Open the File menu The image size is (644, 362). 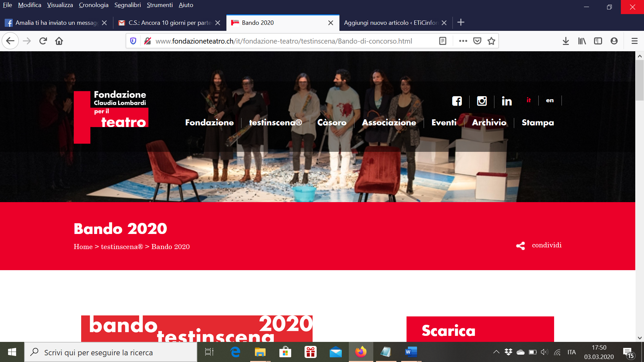pyautogui.click(x=7, y=5)
